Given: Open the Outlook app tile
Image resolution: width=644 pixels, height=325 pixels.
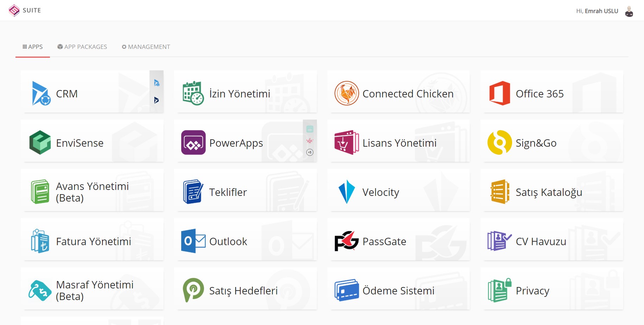Looking at the screenshot, I should click(x=245, y=239).
